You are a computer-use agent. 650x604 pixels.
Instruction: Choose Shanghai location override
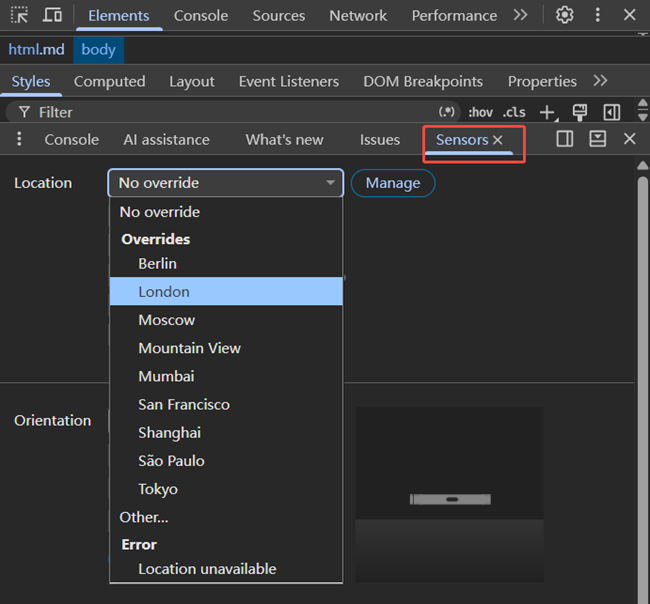[x=226, y=433]
